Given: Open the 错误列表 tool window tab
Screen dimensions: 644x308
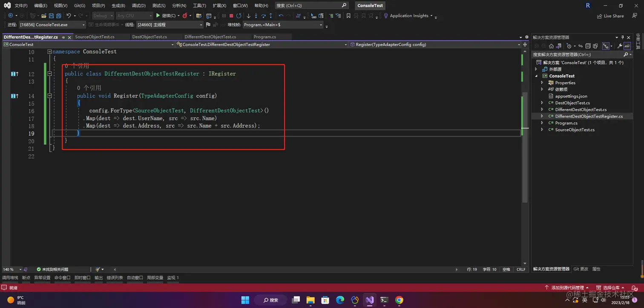Looking at the screenshot, I should pyautogui.click(x=115, y=278).
